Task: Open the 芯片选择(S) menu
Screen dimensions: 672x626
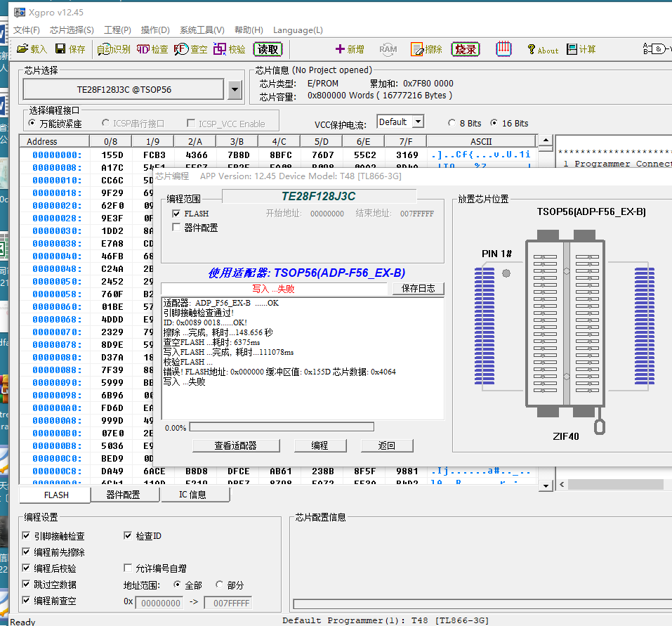Action: [x=72, y=30]
